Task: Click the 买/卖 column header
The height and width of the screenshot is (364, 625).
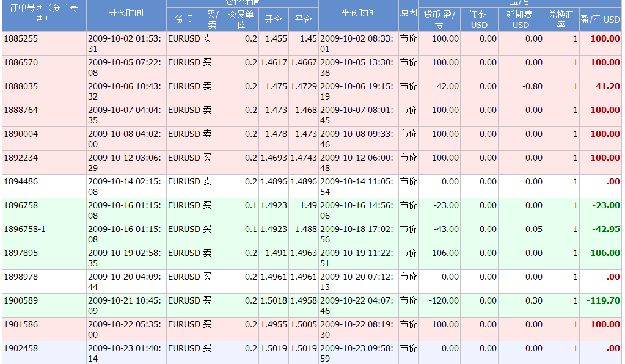Action: (213, 20)
